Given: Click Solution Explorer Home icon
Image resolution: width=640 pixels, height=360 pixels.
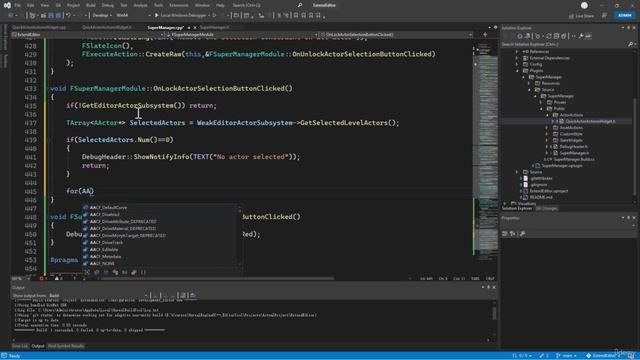Looking at the screenshot, I should pyautogui.click(x=520, y=36).
